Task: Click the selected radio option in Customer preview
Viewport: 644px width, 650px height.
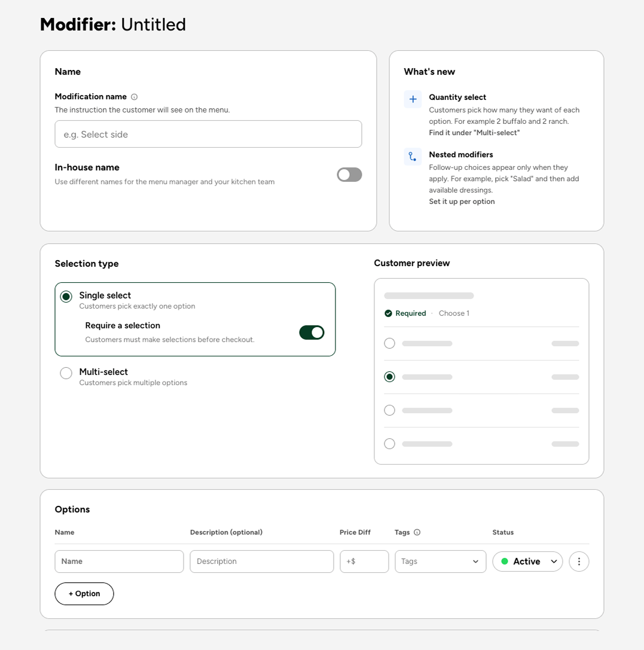Action: (x=389, y=377)
